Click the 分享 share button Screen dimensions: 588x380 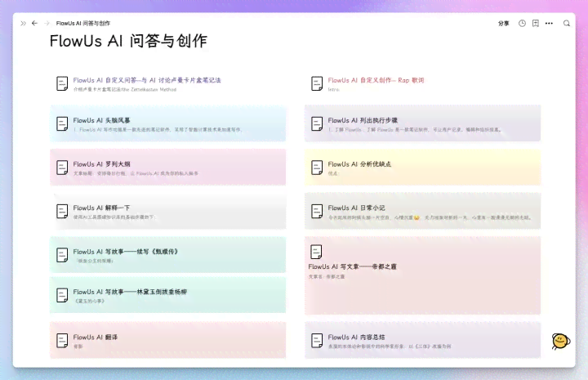(x=503, y=23)
